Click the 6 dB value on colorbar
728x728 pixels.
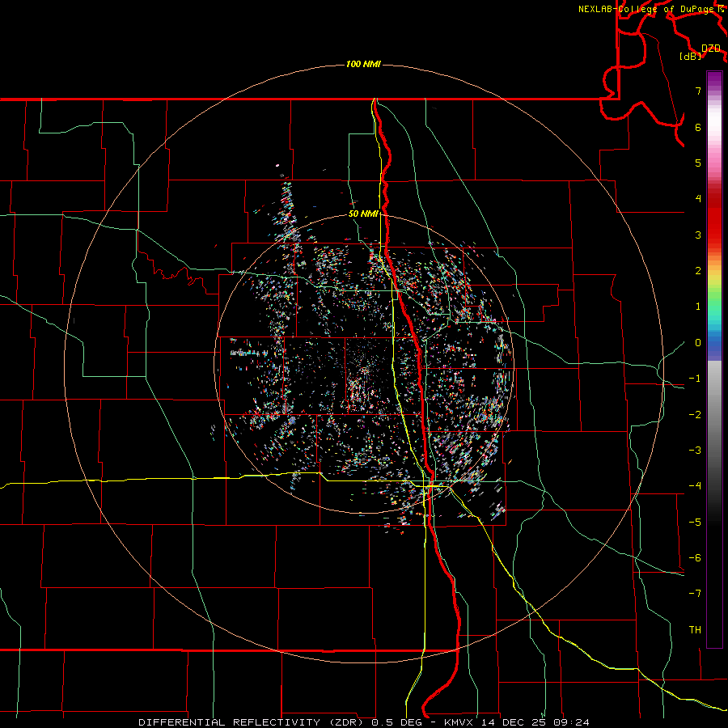(x=698, y=127)
